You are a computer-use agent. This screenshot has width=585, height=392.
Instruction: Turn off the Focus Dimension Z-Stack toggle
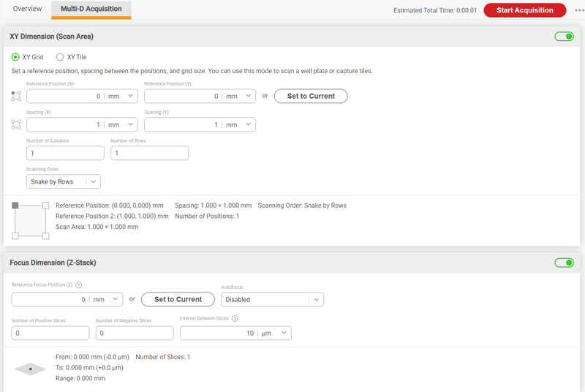click(564, 263)
